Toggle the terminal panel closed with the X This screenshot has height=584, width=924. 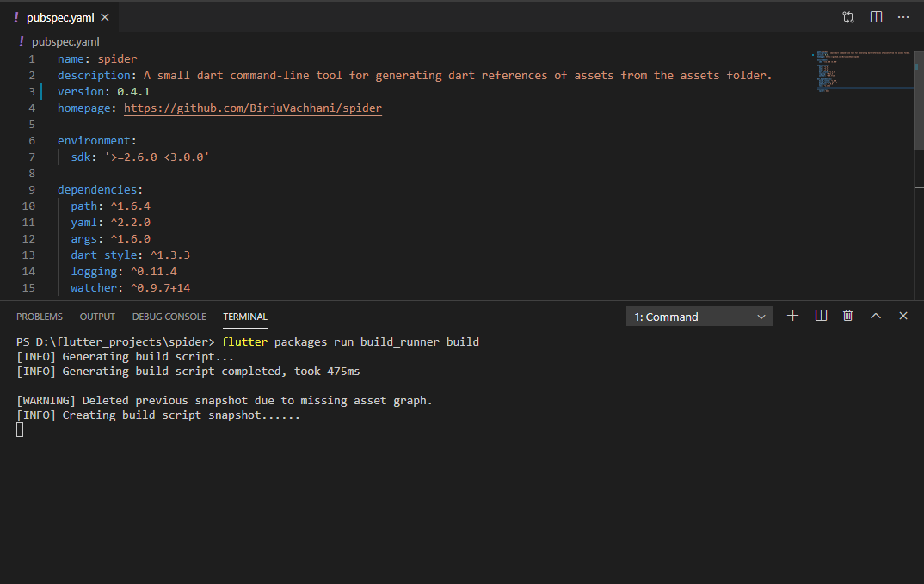pyautogui.click(x=902, y=316)
